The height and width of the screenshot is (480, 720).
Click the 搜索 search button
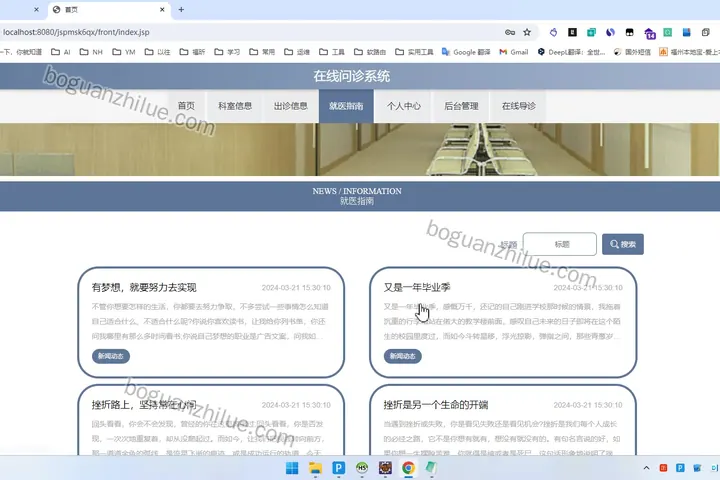click(623, 244)
